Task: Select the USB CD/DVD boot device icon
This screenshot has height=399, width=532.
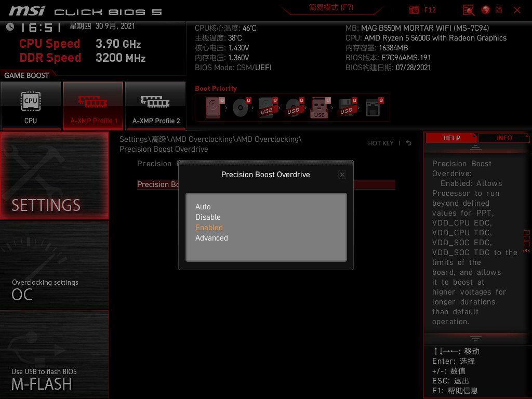Action: 295,108
